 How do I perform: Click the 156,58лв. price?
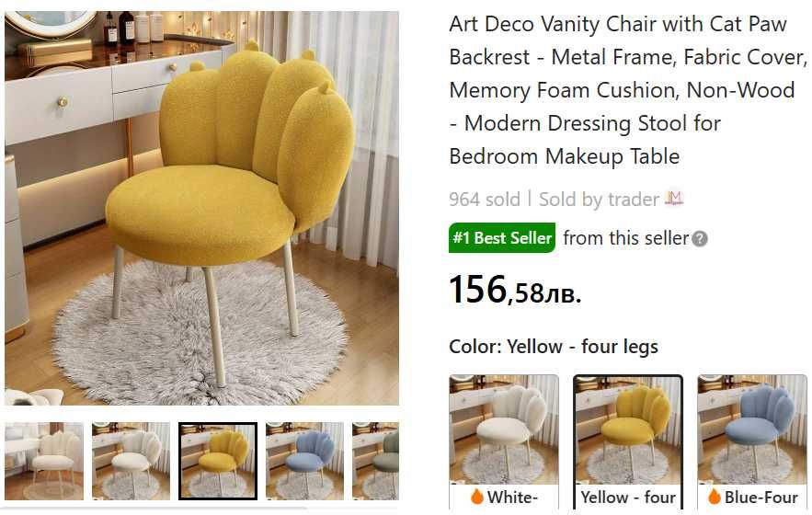pos(515,290)
